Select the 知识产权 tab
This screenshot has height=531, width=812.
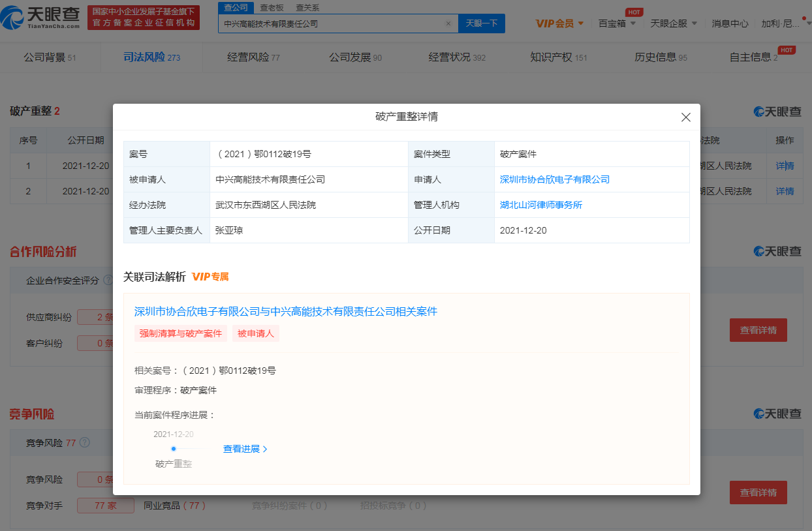click(559, 57)
